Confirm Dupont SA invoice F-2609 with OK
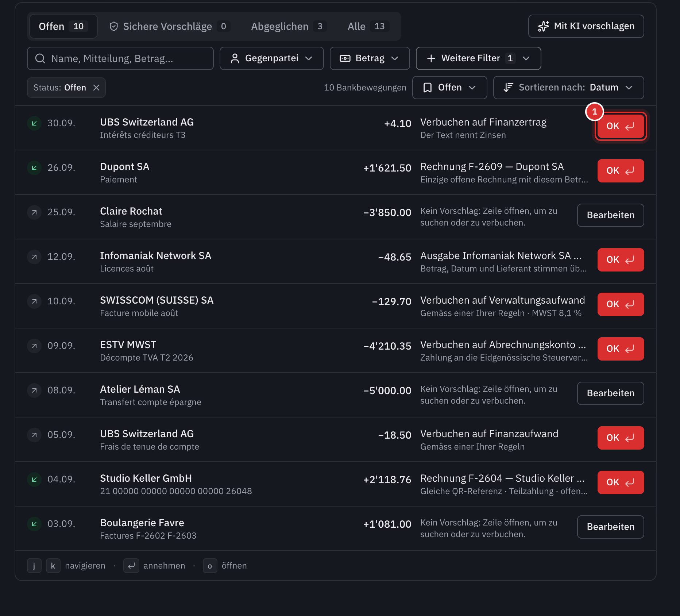The width and height of the screenshot is (680, 616). [621, 171]
